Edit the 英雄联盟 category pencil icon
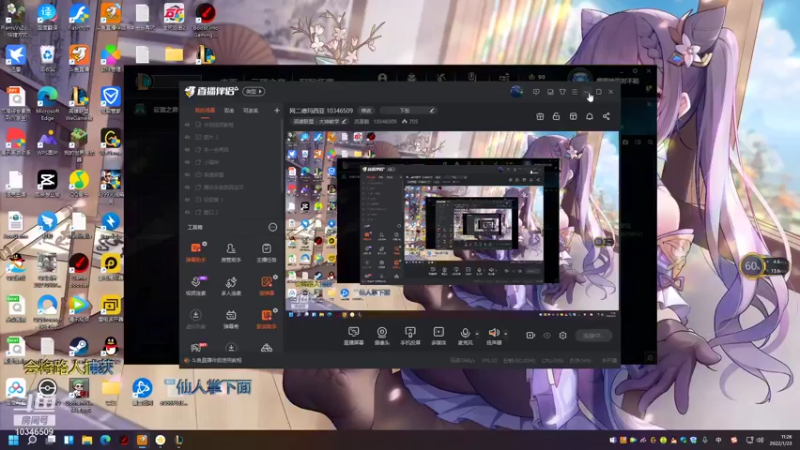 click(344, 121)
